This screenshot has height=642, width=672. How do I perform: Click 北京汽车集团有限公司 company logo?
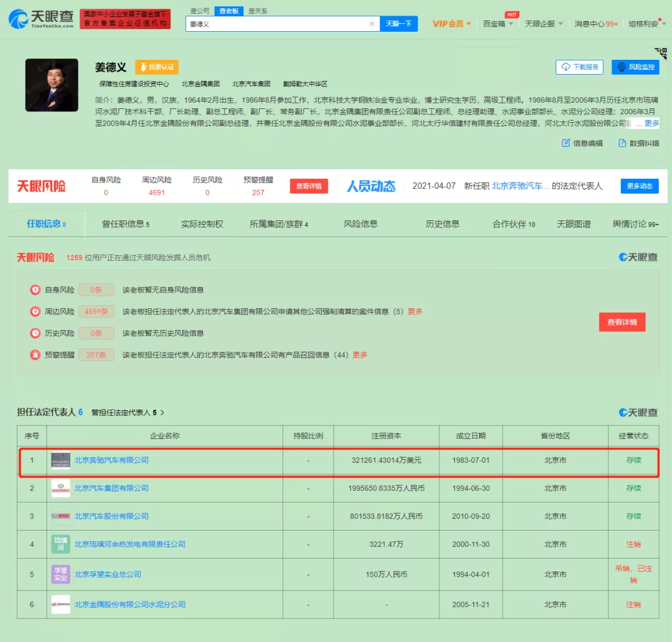pos(60,488)
